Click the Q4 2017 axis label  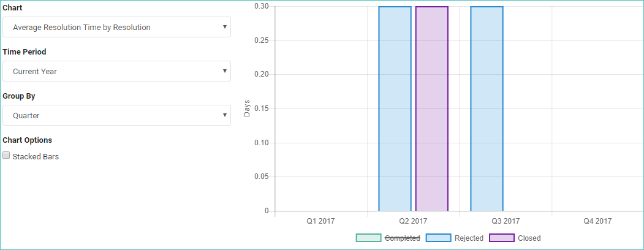tap(597, 221)
